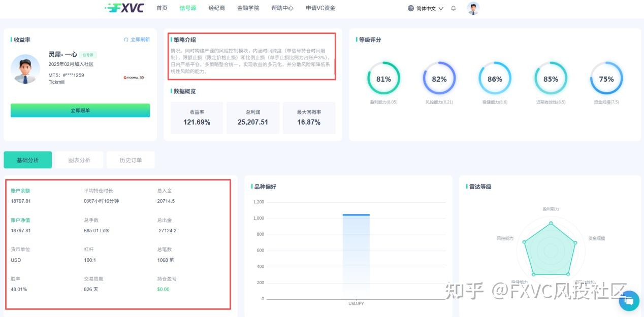Viewport: 644px width, 317px height.
Task: Click the trader profile avatar
Action: 25,69
